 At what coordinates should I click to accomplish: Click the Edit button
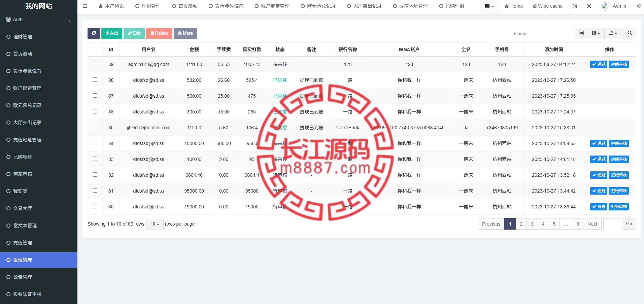134,33
